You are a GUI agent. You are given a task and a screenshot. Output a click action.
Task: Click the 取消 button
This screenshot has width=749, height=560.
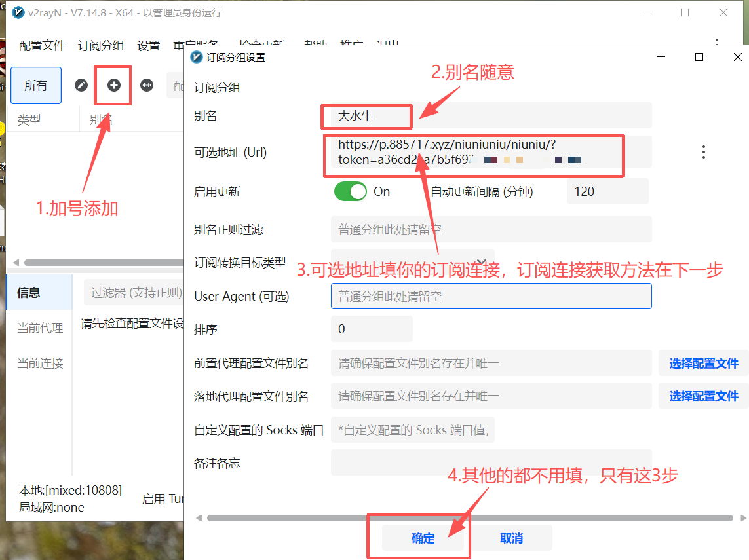(511, 538)
